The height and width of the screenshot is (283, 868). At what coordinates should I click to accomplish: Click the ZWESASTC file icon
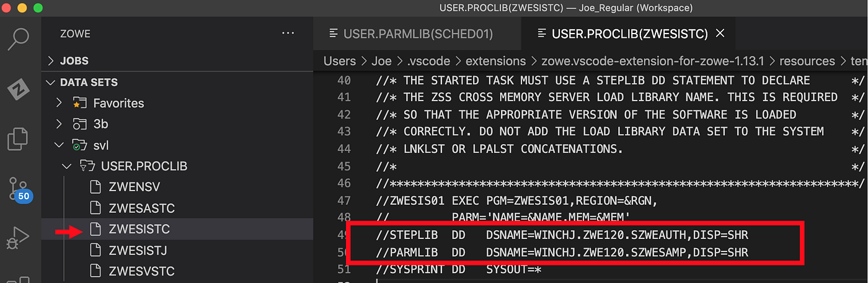click(95, 209)
